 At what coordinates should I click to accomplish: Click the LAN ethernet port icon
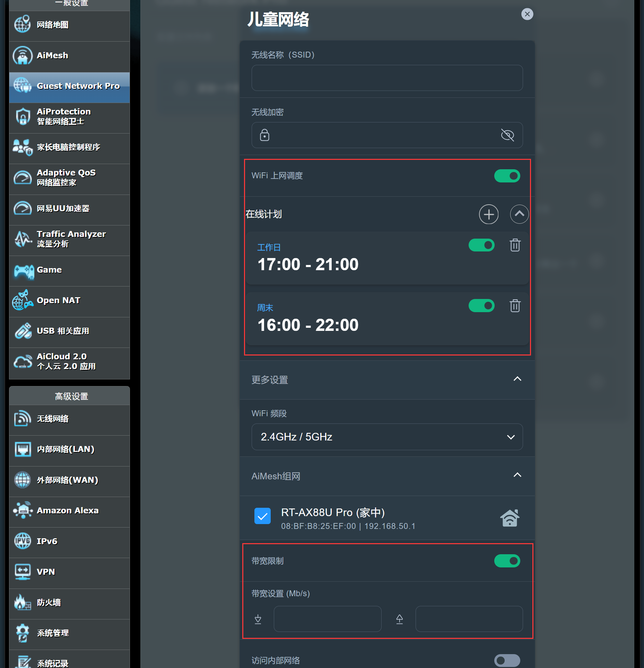click(x=23, y=449)
